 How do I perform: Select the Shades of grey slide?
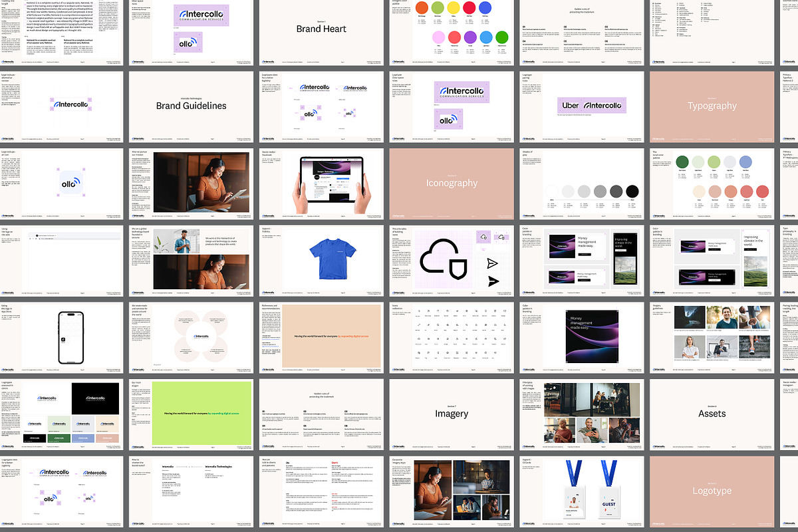click(x=582, y=183)
